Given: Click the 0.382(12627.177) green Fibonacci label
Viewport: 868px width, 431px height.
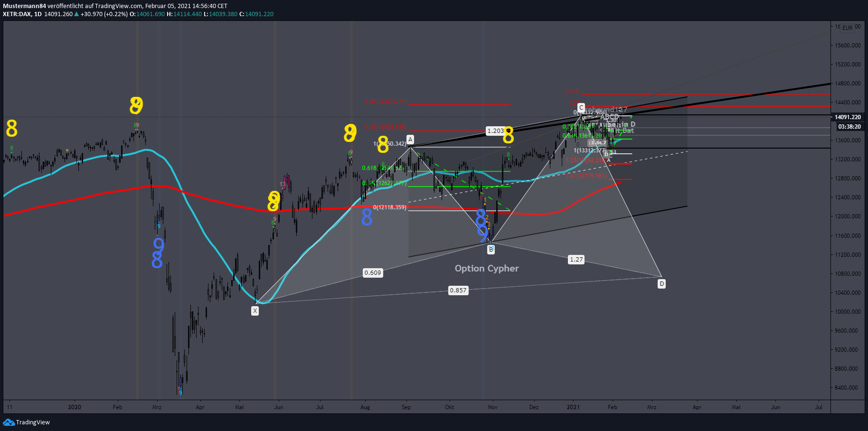Looking at the screenshot, I should (384, 183).
